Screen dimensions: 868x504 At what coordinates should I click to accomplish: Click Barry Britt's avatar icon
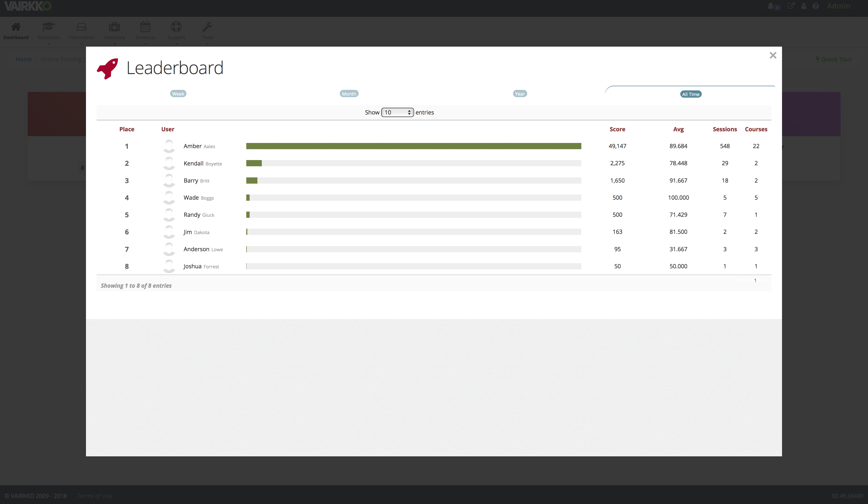click(x=169, y=181)
